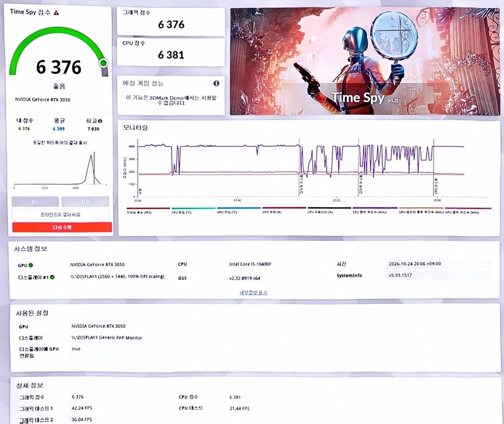
Task: Select the value true for 디스플레이에 GPU 연결됨
Action: tap(76, 349)
